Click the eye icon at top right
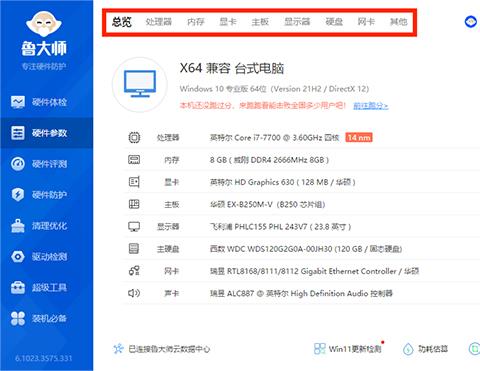 471,22
